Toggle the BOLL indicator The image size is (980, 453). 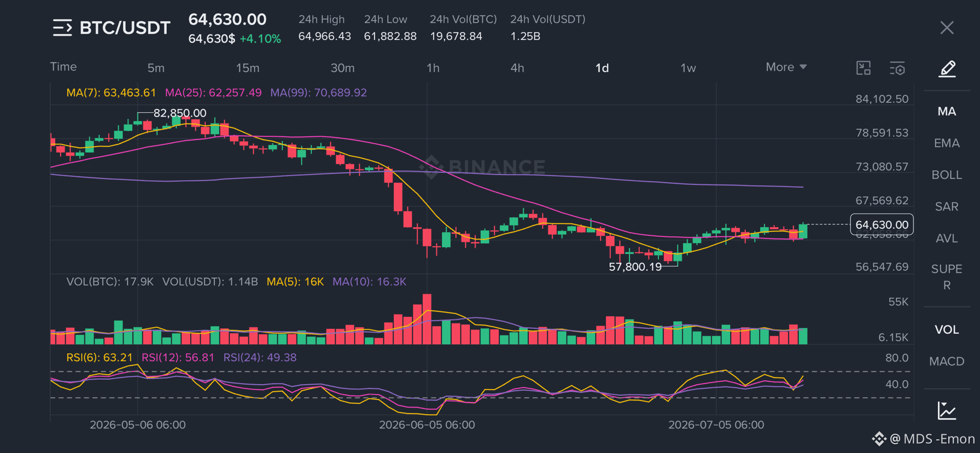point(947,175)
